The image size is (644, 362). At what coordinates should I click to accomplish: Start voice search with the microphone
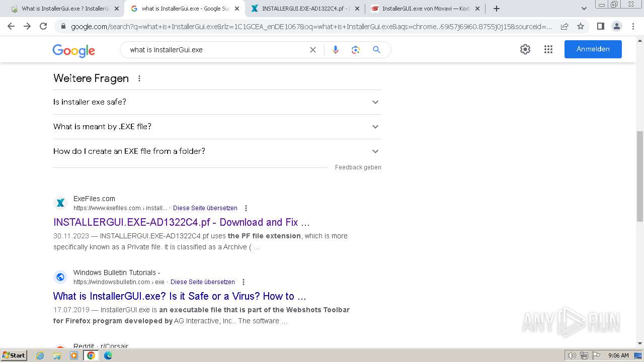[x=336, y=50]
